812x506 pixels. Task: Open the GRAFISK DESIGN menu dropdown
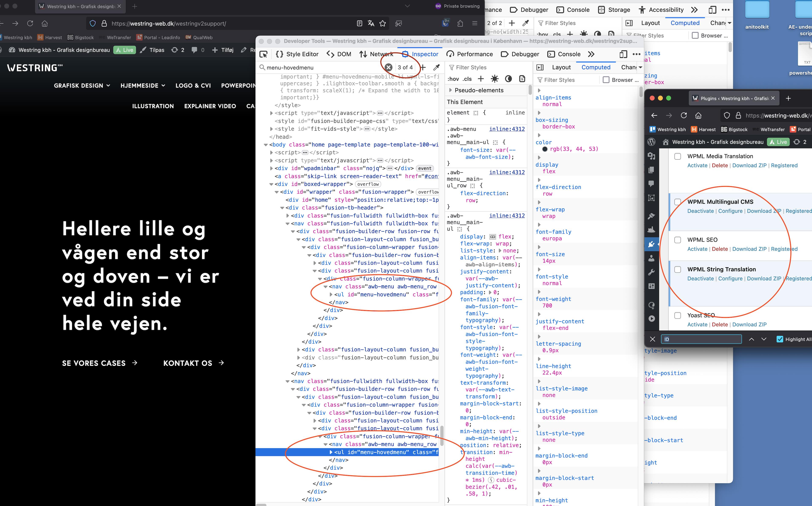point(82,86)
